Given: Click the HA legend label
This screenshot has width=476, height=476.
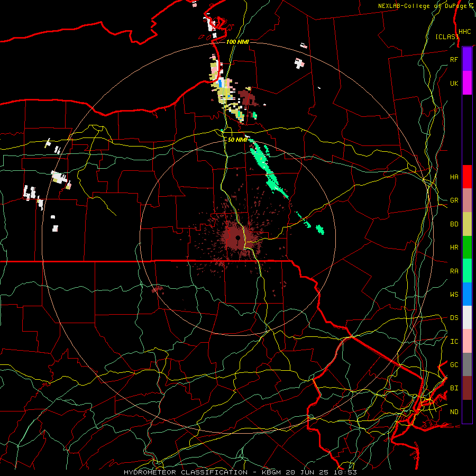Looking at the screenshot, I should [x=454, y=177].
